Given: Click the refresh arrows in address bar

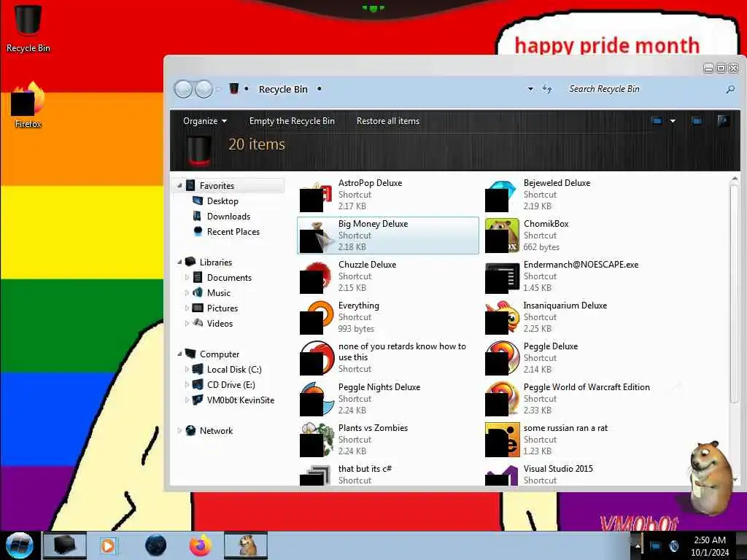Looking at the screenshot, I should click(547, 89).
